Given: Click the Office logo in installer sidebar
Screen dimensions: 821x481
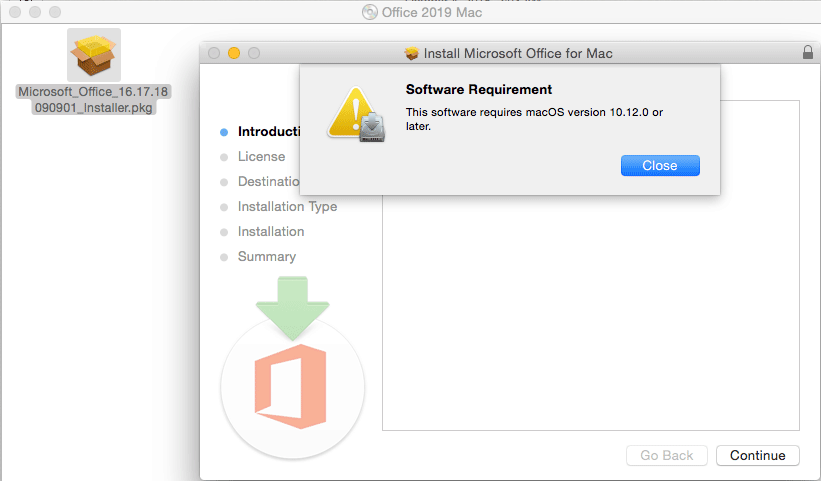Looking at the screenshot, I should tap(291, 386).
